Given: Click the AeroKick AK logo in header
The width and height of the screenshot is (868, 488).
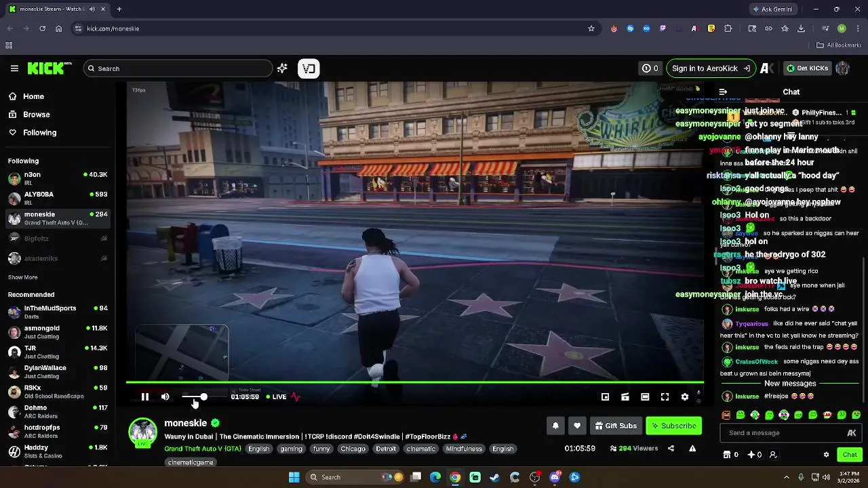Looking at the screenshot, I should (x=767, y=68).
